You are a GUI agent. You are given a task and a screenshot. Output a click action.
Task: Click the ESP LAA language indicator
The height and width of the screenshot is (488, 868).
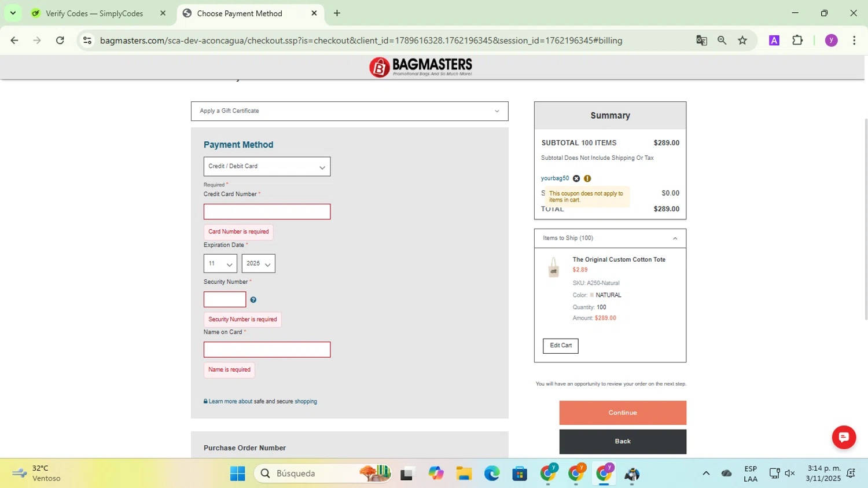pos(751,474)
